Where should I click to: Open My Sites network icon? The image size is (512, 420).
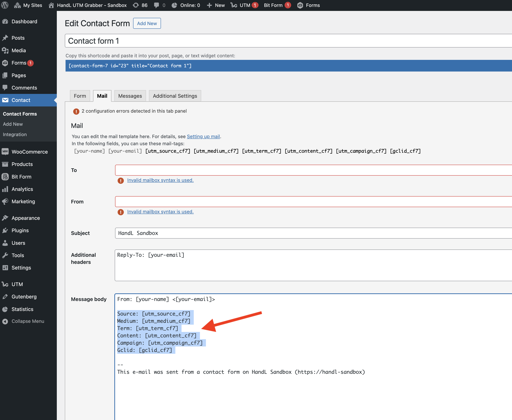tap(17, 5)
